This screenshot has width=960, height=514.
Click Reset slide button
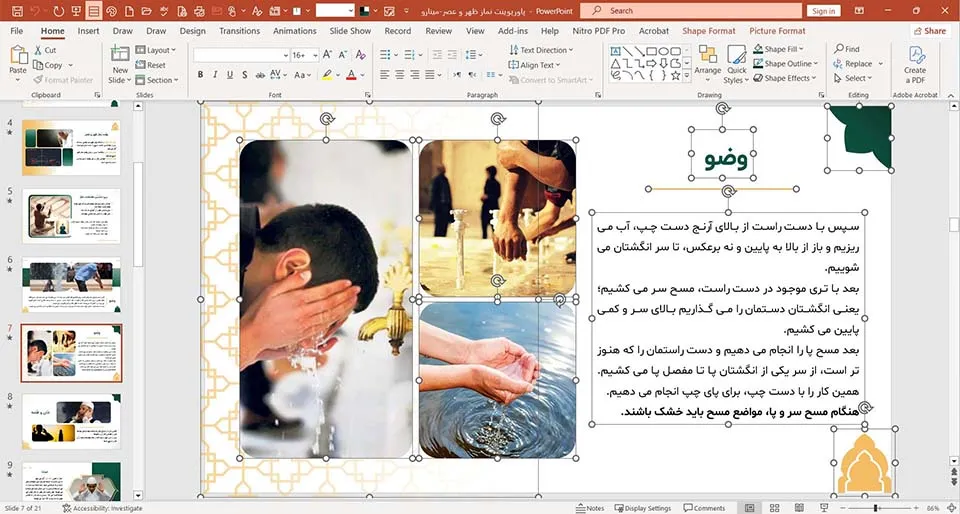click(151, 65)
